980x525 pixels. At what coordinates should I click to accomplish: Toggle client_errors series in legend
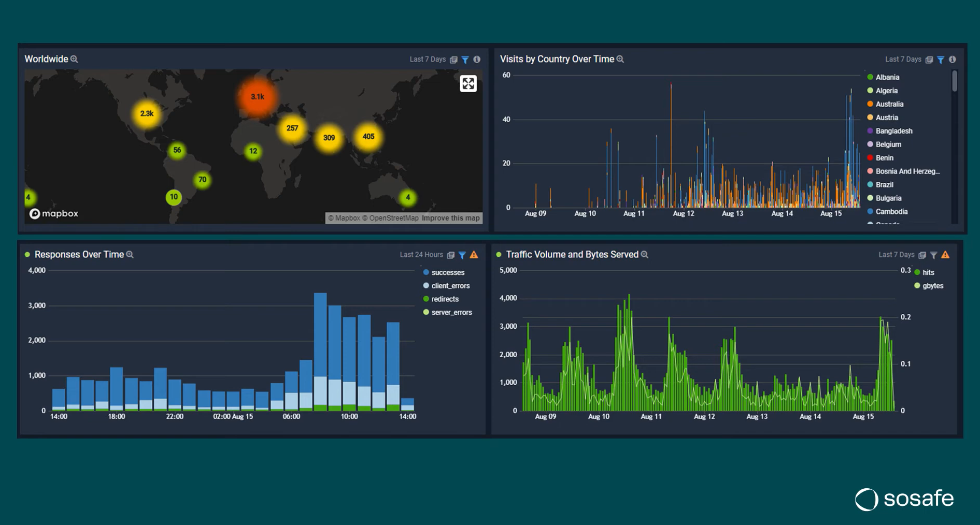coord(450,286)
